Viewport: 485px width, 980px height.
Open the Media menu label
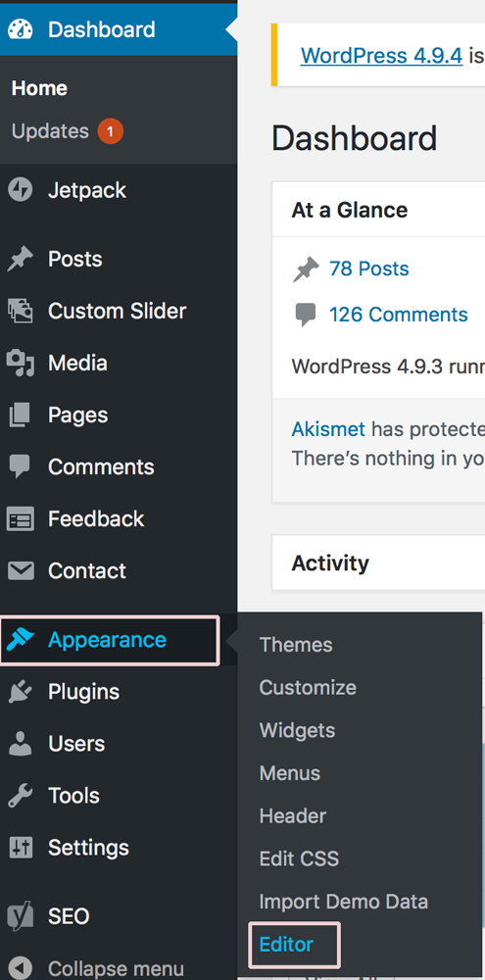pyautogui.click(x=77, y=364)
